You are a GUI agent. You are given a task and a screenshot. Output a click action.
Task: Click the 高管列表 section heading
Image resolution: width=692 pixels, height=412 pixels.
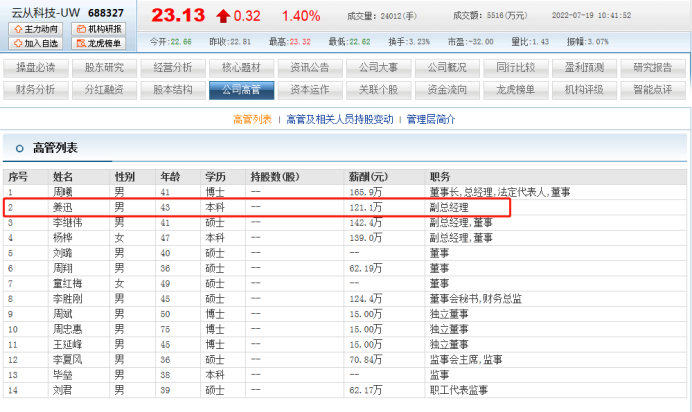(x=55, y=148)
